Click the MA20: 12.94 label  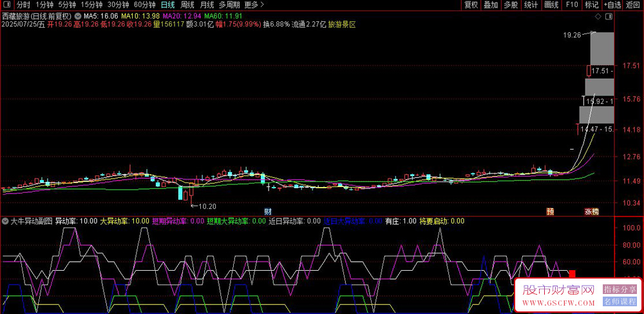(182, 16)
